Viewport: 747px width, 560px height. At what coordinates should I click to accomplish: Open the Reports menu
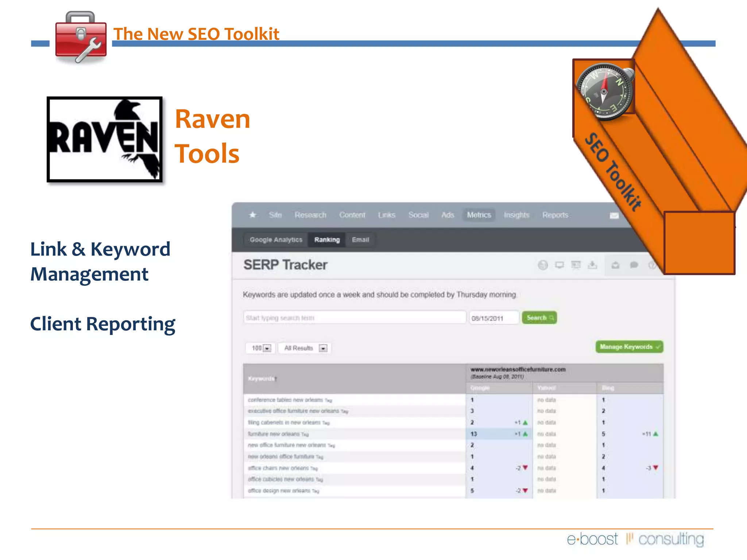pyautogui.click(x=555, y=215)
